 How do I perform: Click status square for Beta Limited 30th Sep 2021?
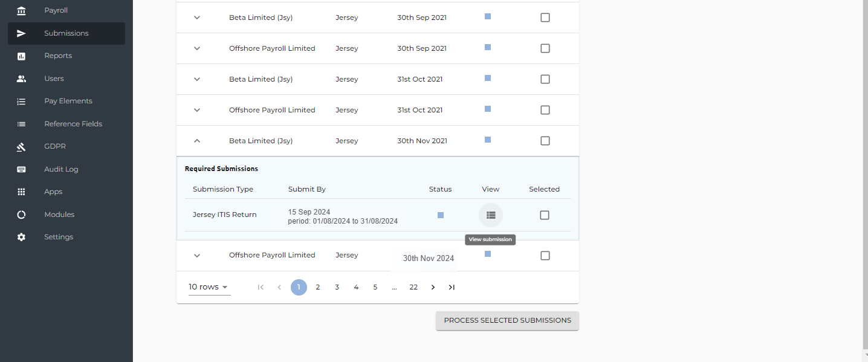[488, 16]
